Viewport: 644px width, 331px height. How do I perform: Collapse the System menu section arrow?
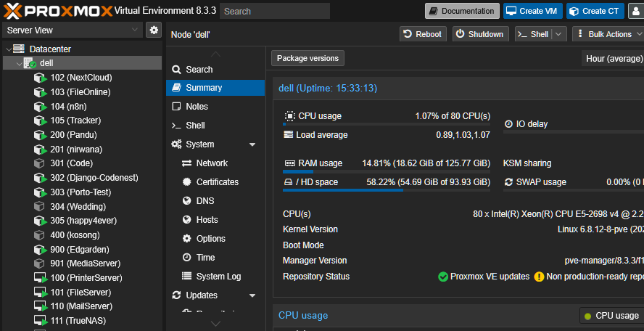[x=252, y=144]
